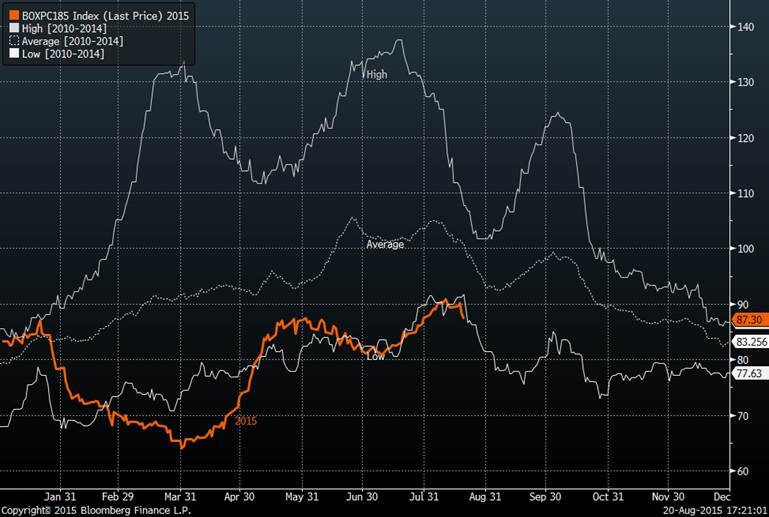This screenshot has width=769, height=517.
Task: Click the 'Average' line label in chart
Action: point(385,244)
